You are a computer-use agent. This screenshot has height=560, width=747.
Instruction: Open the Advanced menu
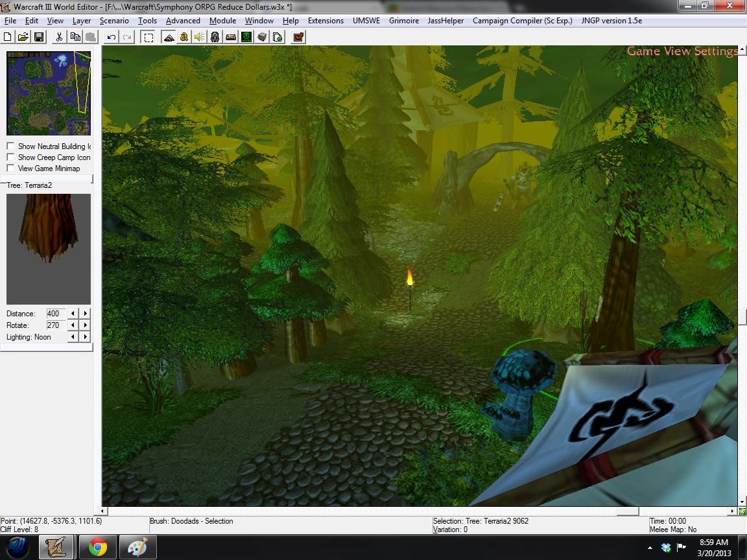coord(183,21)
